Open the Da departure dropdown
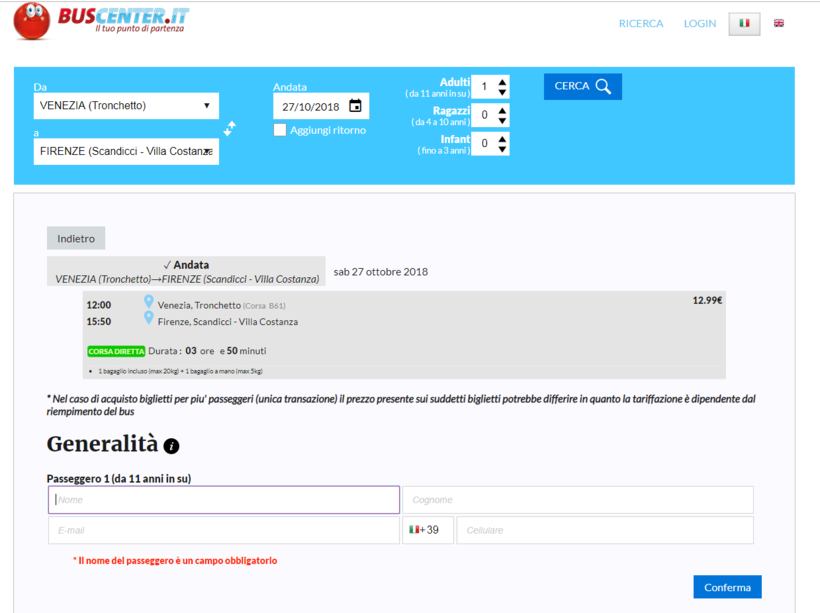The height and width of the screenshot is (613, 820). [x=126, y=106]
